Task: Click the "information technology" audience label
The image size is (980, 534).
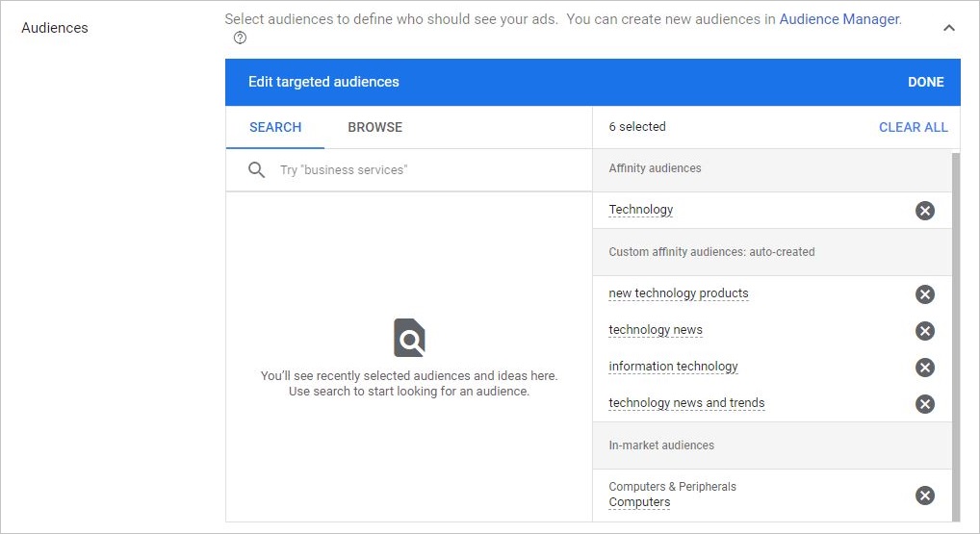Action: pos(673,367)
